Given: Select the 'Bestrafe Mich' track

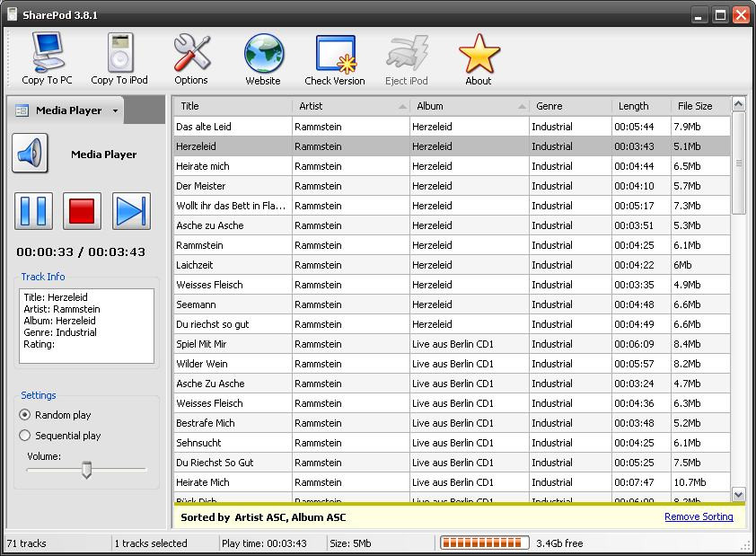Looking at the screenshot, I should click(x=452, y=423).
